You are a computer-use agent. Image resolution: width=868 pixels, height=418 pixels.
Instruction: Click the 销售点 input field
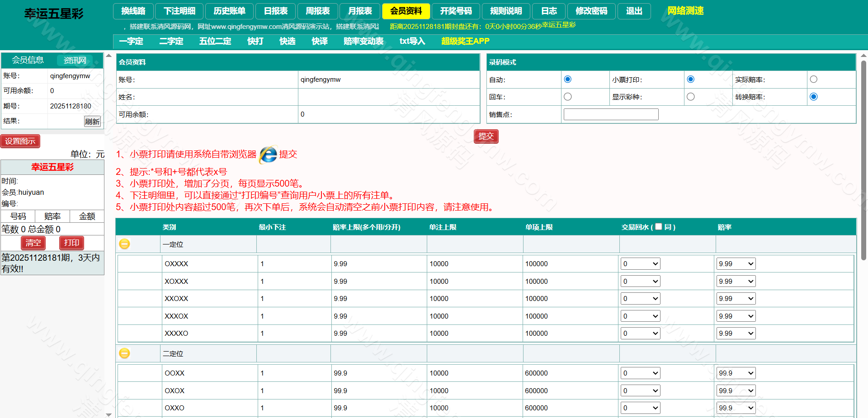click(610, 114)
